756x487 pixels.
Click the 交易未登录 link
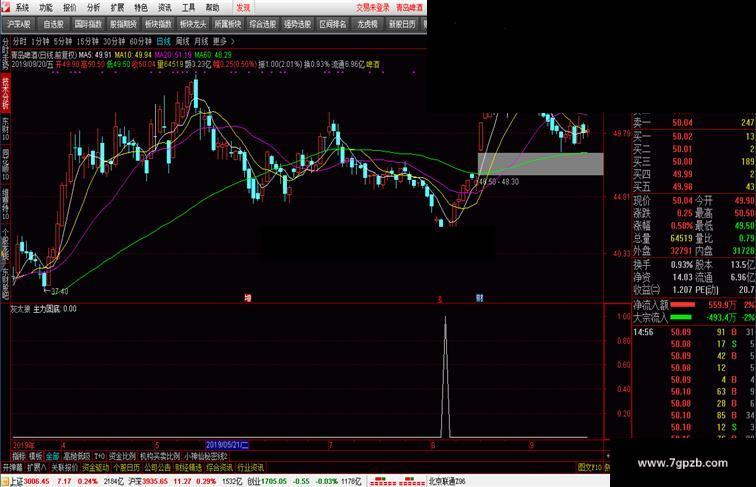373,7
